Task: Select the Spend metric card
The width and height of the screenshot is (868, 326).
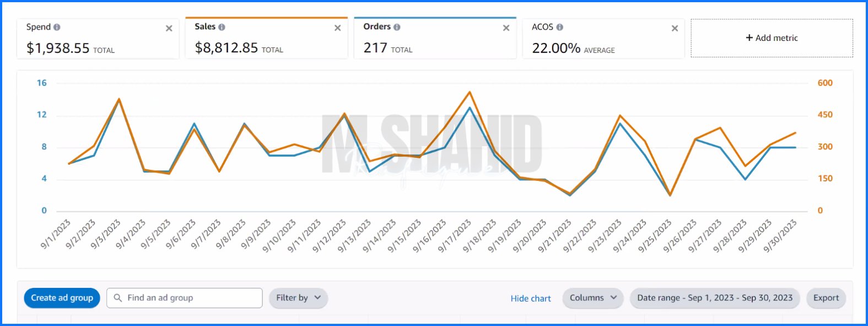Action: [x=98, y=39]
